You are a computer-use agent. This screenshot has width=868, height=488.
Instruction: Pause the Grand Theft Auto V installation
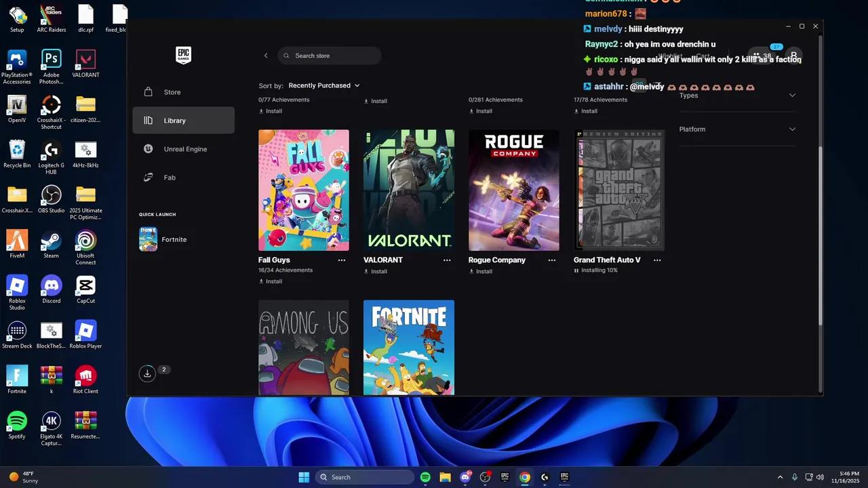pos(576,270)
